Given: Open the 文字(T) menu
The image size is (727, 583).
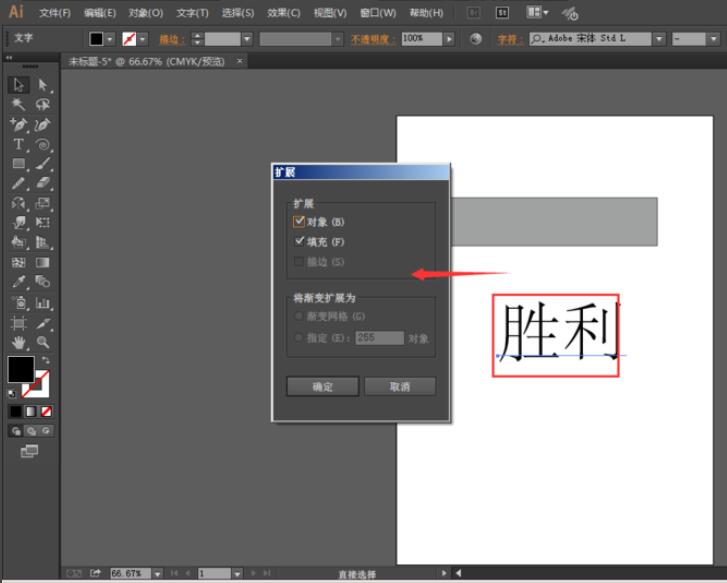Looking at the screenshot, I should click(192, 13).
